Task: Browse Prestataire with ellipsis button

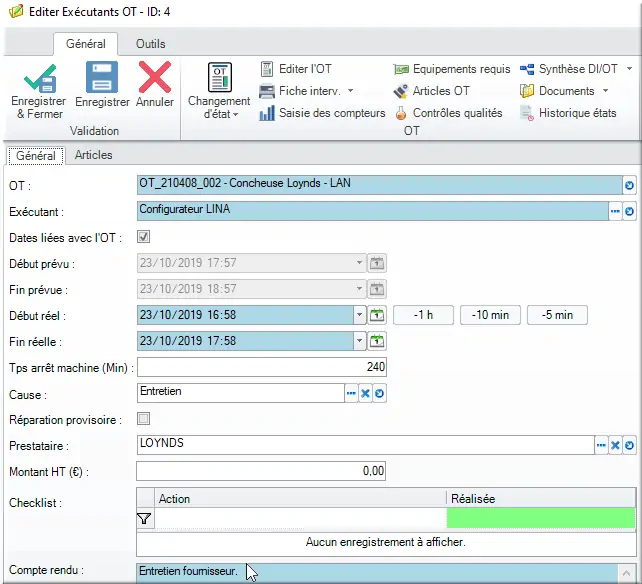Action: coord(601,445)
